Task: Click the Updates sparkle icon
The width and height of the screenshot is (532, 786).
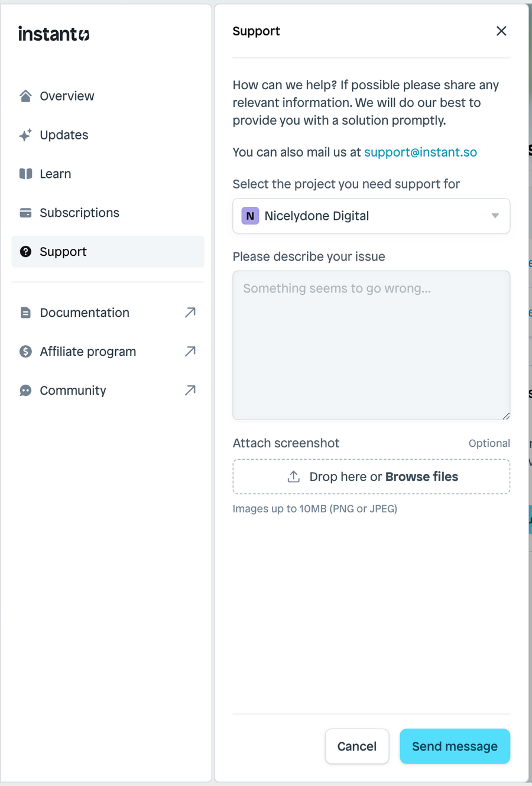Action: pyautogui.click(x=25, y=135)
